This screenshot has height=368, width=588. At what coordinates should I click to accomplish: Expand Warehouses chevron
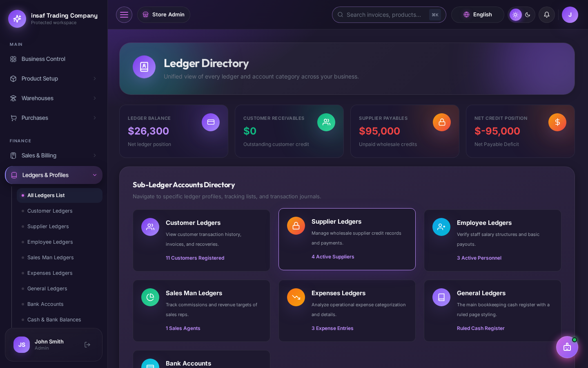(x=95, y=98)
